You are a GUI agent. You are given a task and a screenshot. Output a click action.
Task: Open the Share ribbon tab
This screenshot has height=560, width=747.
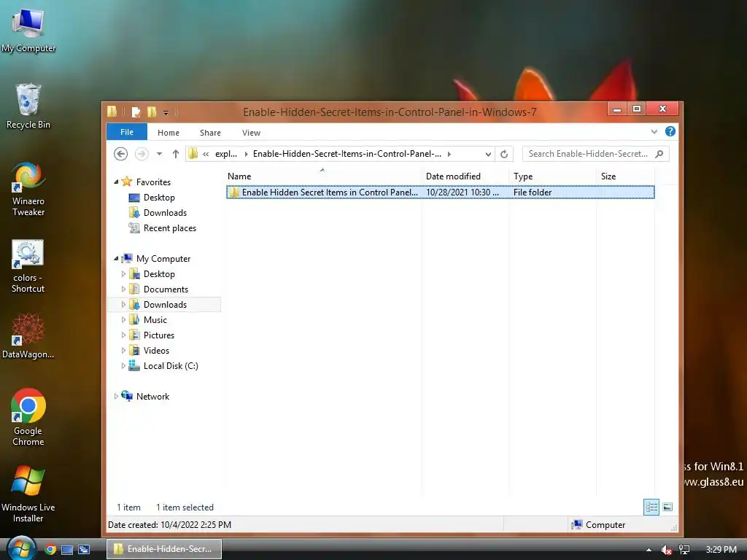pos(210,133)
